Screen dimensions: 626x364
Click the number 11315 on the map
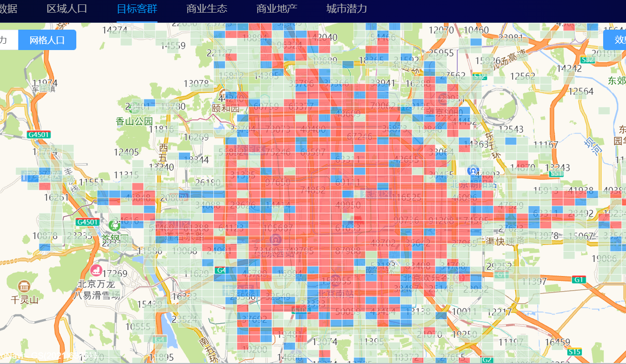pyautogui.click(x=126, y=175)
